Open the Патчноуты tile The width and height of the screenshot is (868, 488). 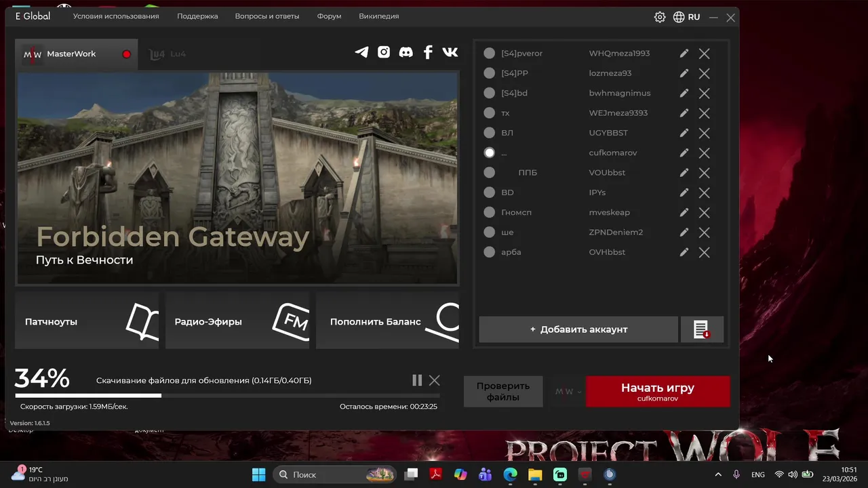tap(87, 321)
